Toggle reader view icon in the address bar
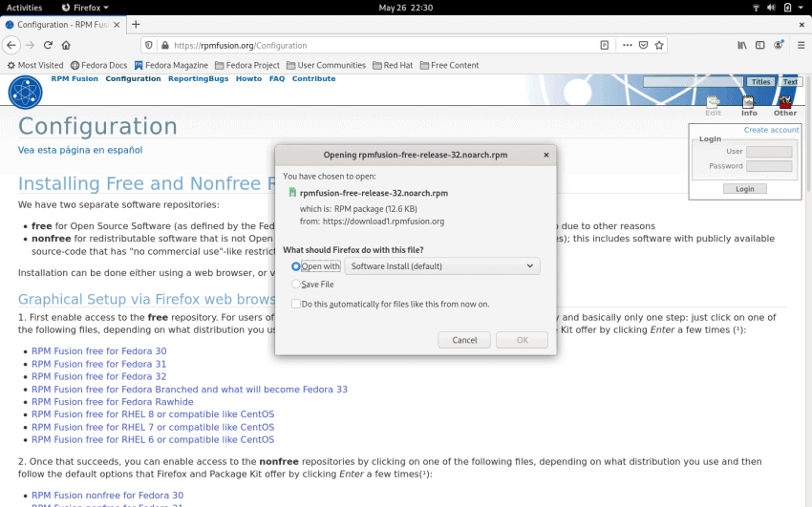This screenshot has height=507, width=812. 604,45
